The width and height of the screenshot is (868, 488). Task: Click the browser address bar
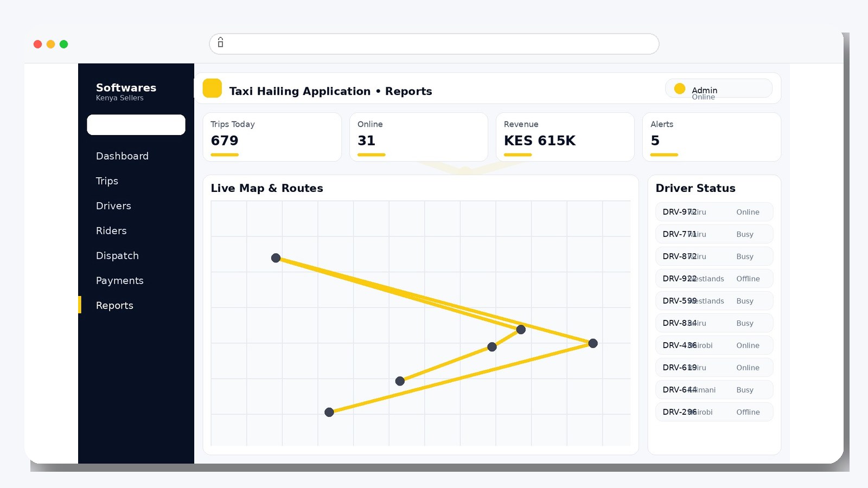[434, 44]
